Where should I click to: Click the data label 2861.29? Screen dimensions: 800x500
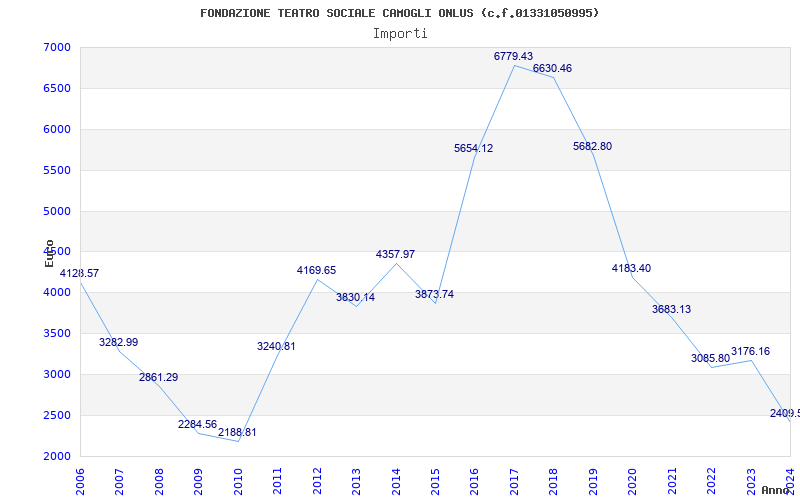click(x=158, y=378)
